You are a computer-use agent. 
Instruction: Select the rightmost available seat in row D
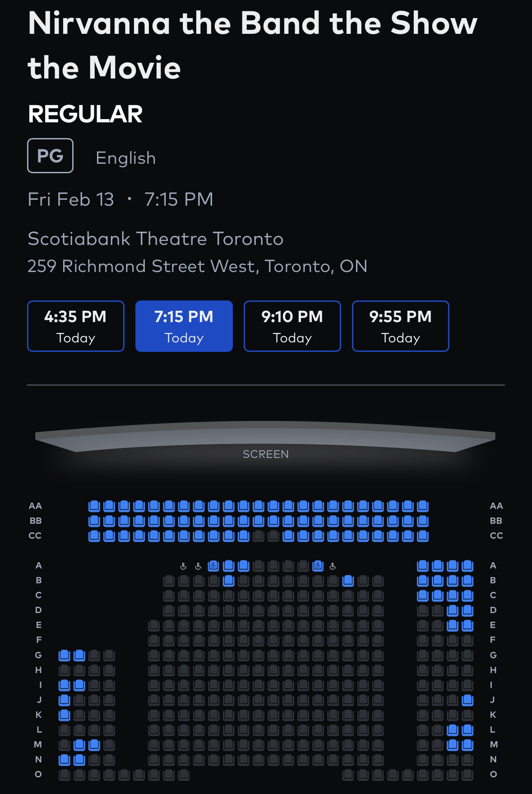467,610
